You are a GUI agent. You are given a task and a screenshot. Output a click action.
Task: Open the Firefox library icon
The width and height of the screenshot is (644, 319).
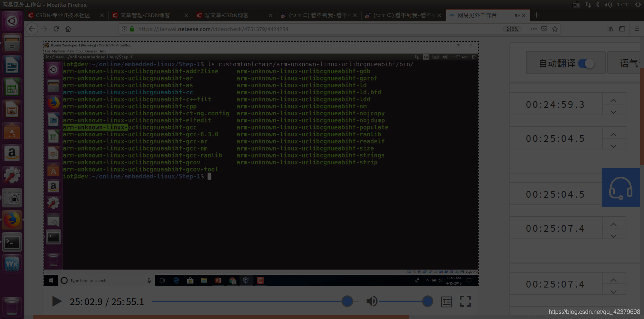coord(610,29)
